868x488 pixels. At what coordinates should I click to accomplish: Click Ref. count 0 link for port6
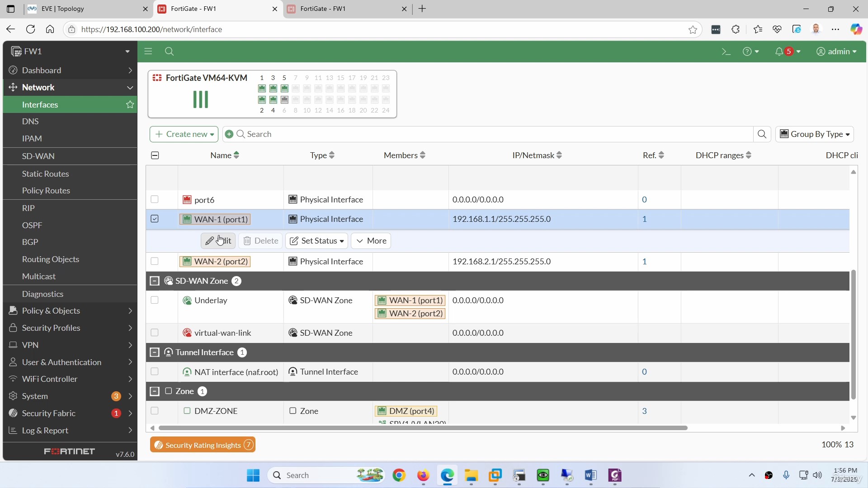tap(645, 200)
